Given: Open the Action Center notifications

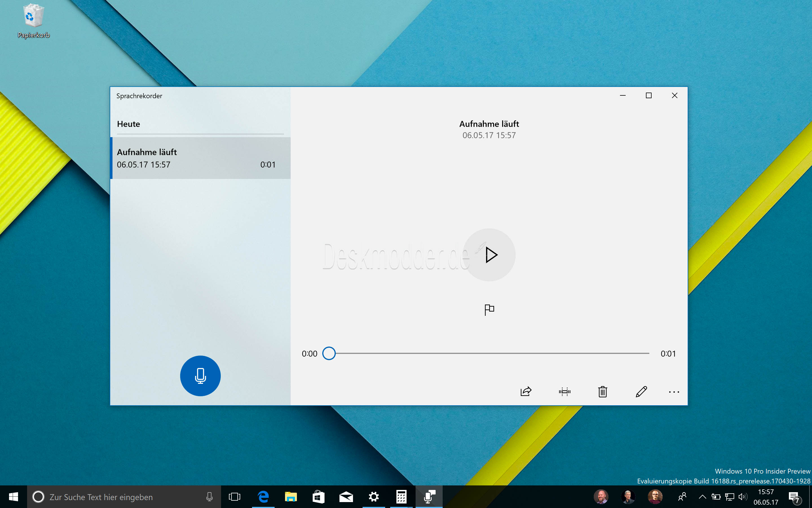Looking at the screenshot, I should click(794, 497).
